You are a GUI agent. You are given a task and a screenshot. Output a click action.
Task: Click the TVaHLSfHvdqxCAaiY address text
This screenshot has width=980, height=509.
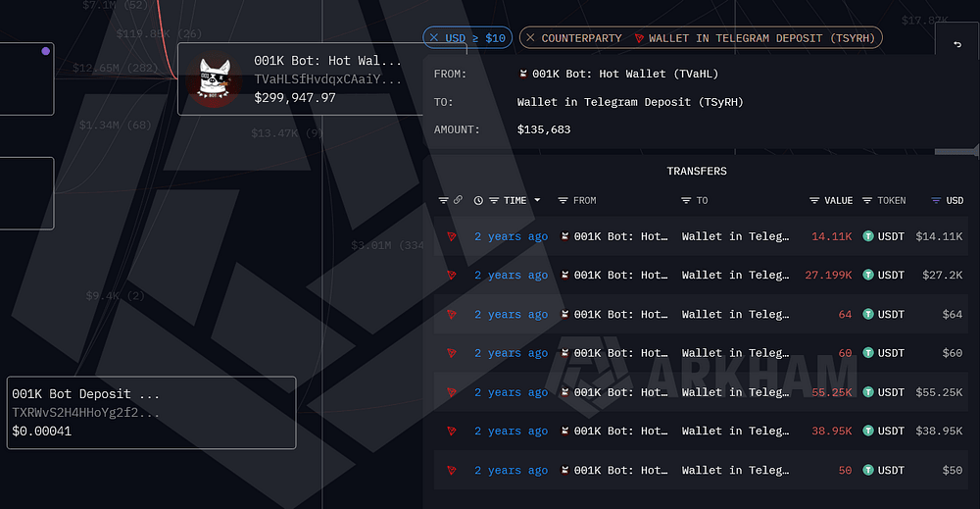coord(327,79)
